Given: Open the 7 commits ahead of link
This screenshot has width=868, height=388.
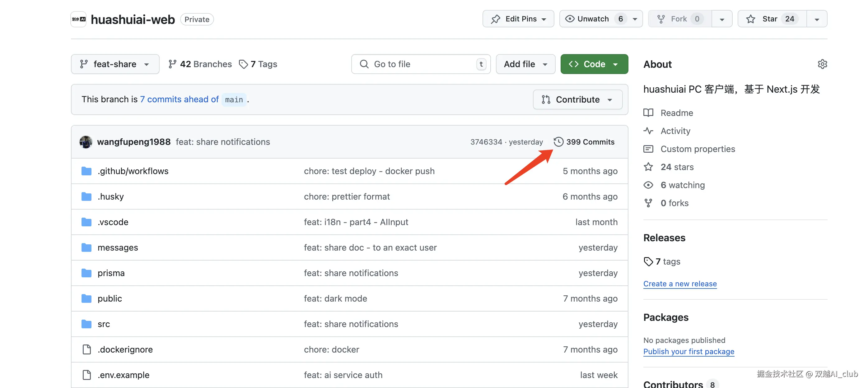Looking at the screenshot, I should click(x=179, y=99).
